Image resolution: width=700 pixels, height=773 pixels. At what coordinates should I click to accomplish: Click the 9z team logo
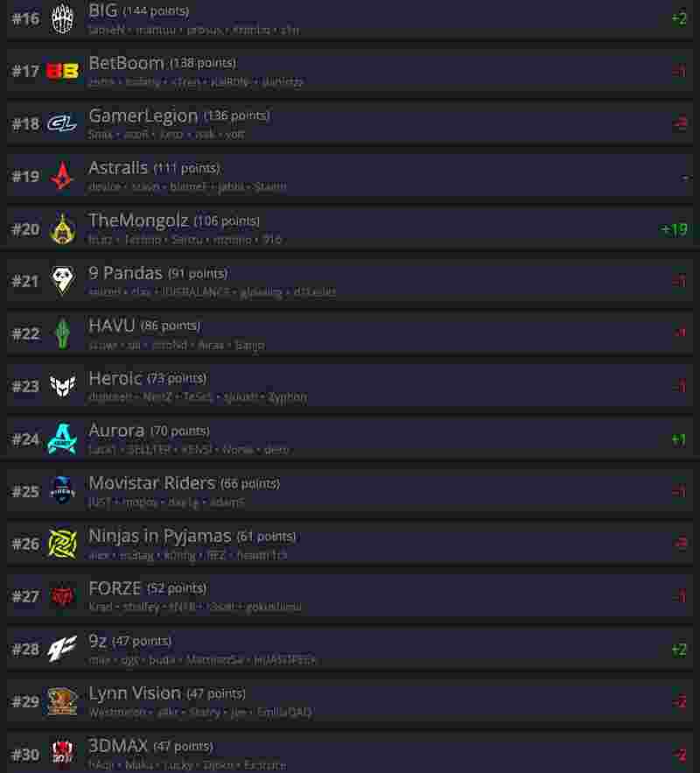[x=62, y=649]
